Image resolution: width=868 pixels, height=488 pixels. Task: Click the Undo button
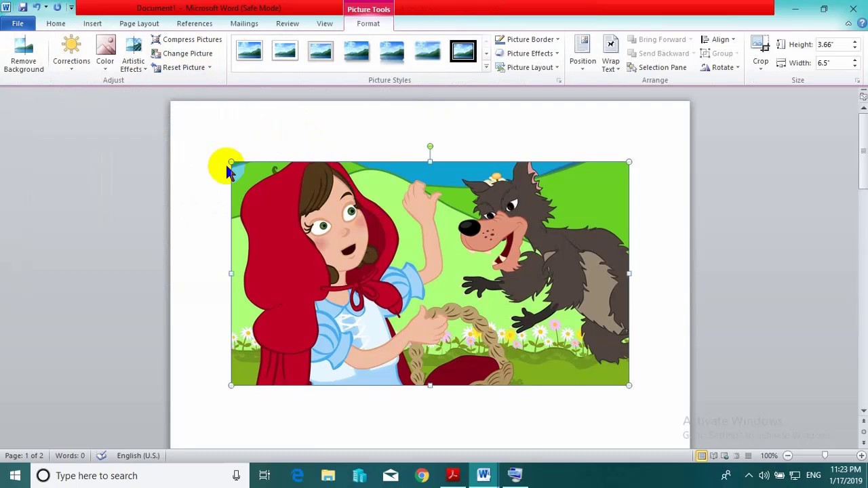(x=37, y=8)
